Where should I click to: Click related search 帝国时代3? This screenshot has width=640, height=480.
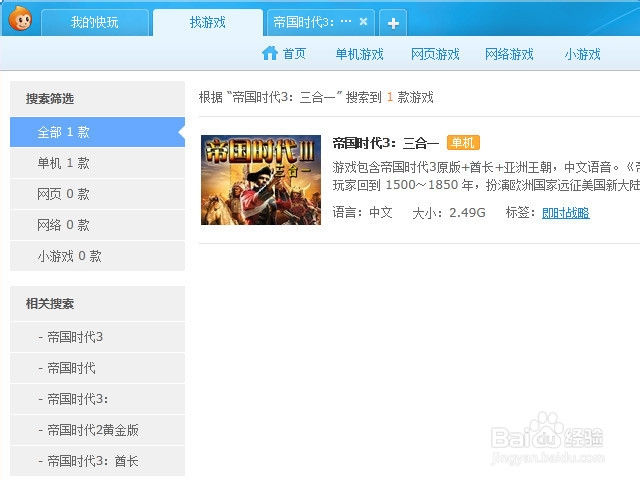[98, 337]
